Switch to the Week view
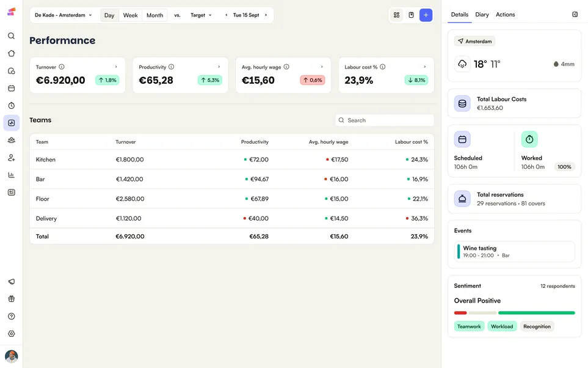 coord(130,15)
